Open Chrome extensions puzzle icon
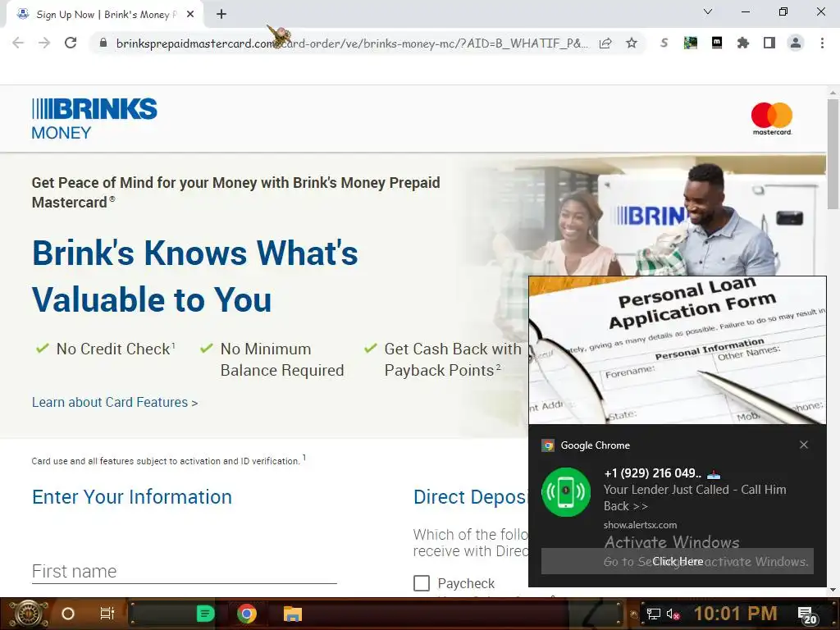The image size is (840, 630). point(743,43)
